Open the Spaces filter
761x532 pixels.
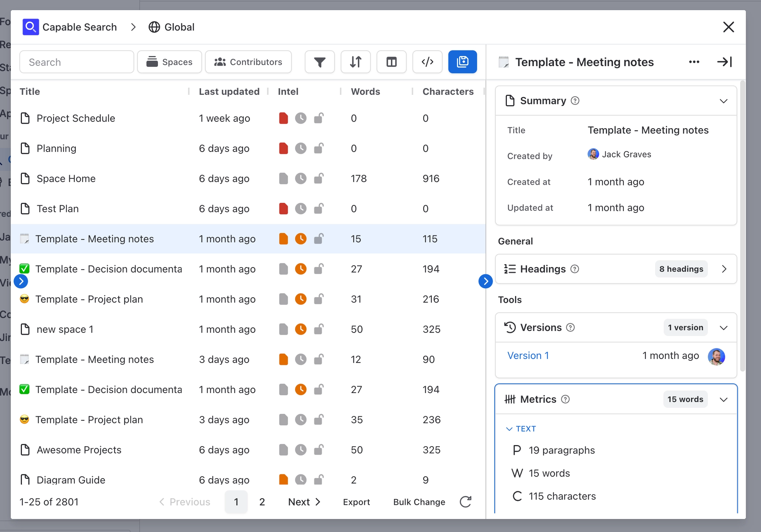(x=169, y=62)
